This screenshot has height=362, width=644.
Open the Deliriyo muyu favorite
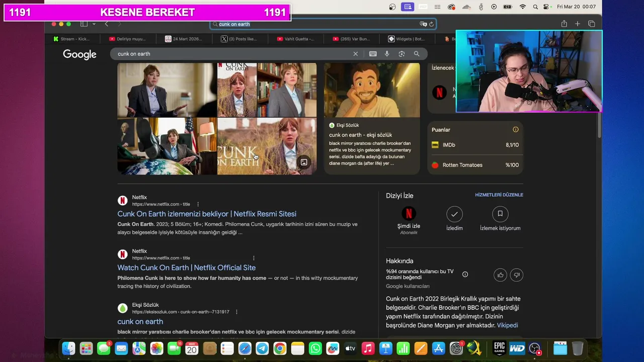127,39
